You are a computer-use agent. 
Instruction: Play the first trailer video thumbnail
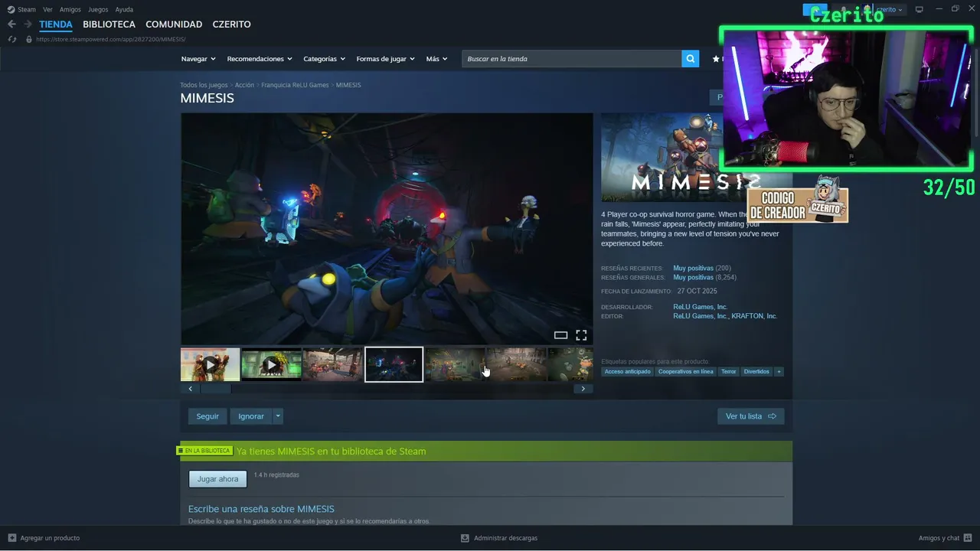click(x=210, y=365)
